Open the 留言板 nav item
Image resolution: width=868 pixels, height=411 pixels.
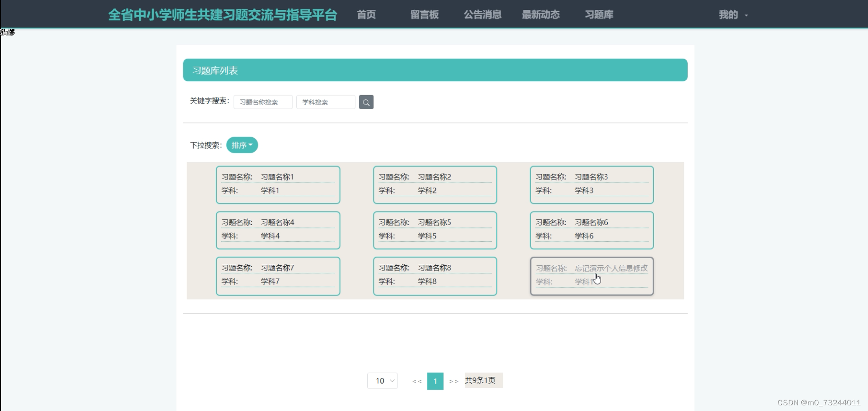(425, 15)
